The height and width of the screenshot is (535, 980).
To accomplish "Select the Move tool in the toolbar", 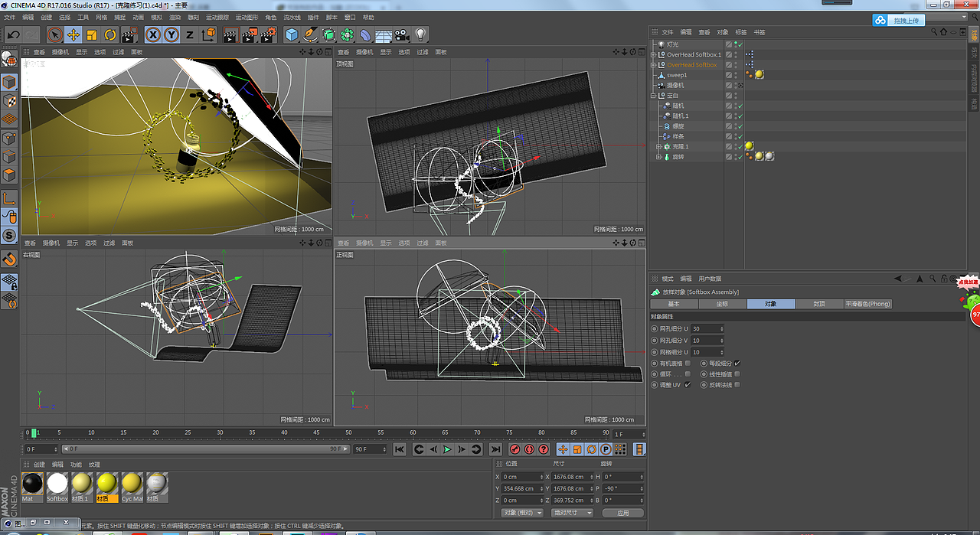I will click(73, 34).
